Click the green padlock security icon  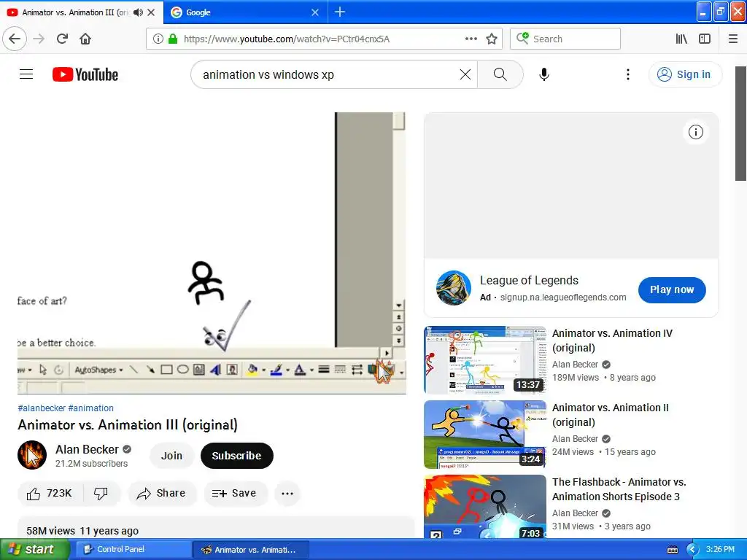pyautogui.click(x=173, y=39)
